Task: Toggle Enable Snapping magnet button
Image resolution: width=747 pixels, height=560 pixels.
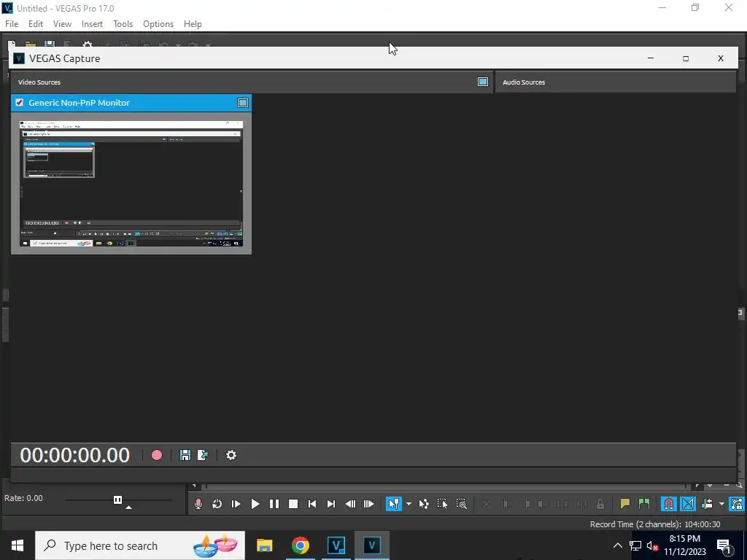Action: [x=668, y=504]
